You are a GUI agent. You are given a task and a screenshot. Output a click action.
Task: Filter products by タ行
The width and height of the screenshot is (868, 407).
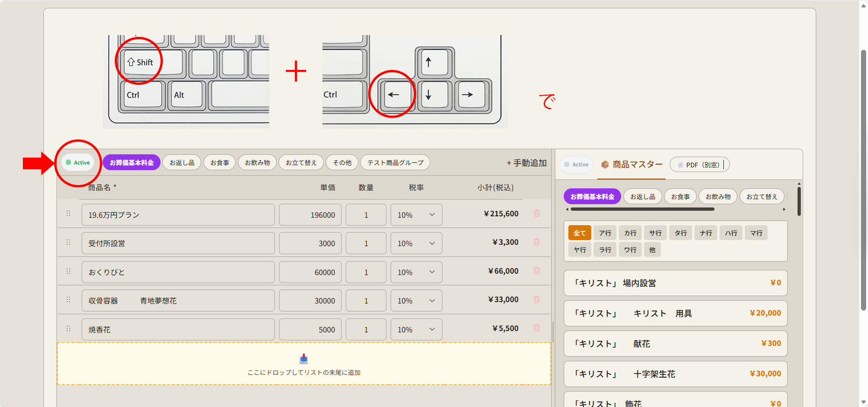(x=680, y=233)
